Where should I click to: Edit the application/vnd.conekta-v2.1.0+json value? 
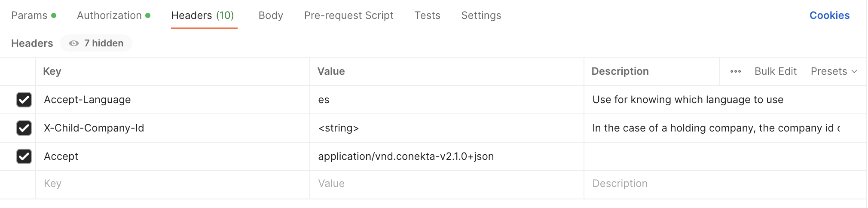(406, 156)
